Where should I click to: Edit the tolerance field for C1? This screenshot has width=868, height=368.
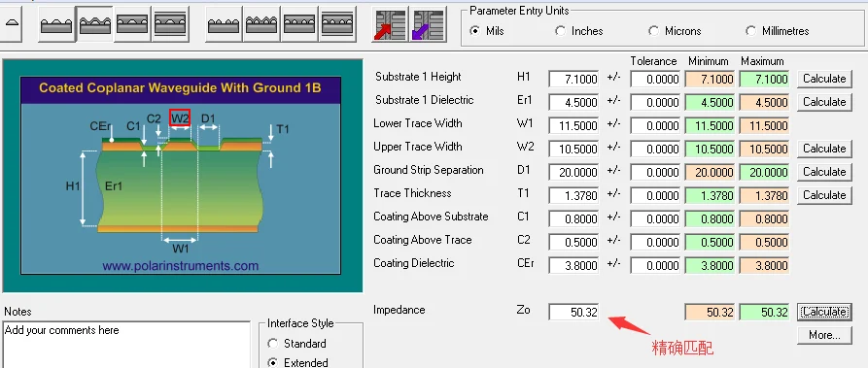[655, 218]
